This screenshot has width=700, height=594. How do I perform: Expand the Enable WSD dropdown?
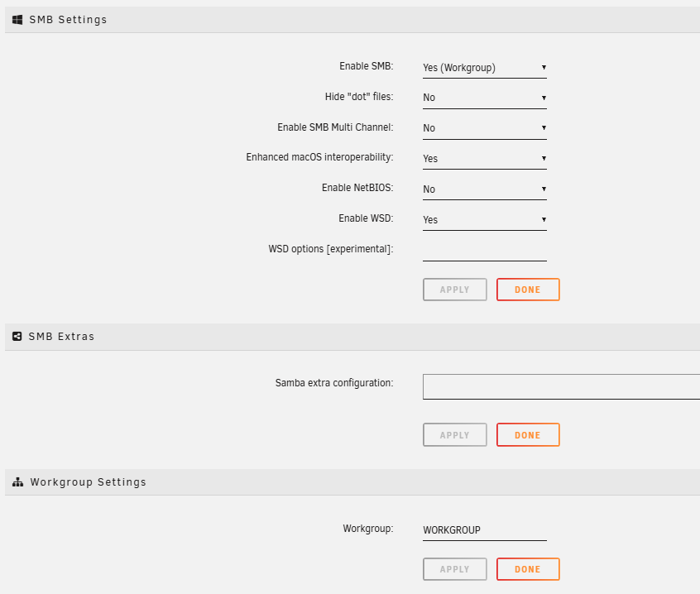(x=484, y=220)
